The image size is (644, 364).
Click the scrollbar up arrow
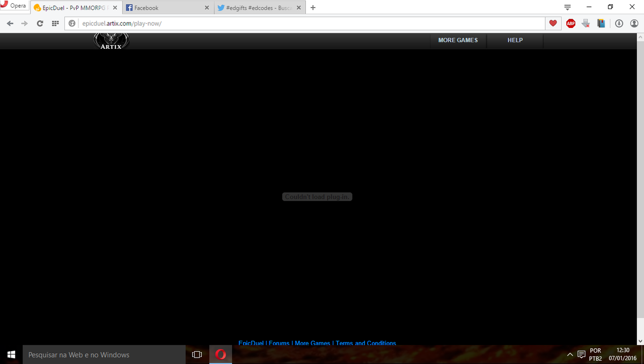coord(639,38)
